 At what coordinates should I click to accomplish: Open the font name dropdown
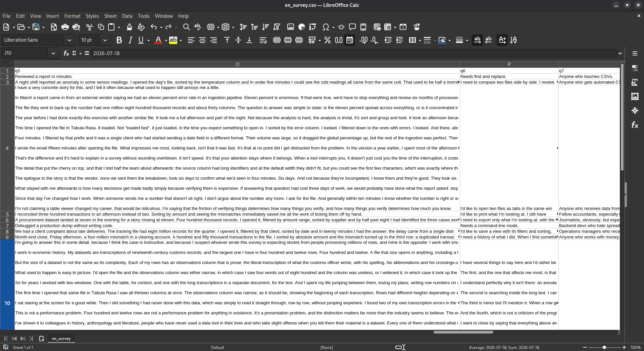tap(69, 40)
